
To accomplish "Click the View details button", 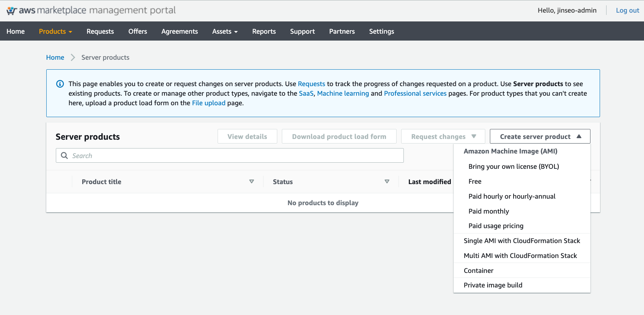I will tap(247, 136).
